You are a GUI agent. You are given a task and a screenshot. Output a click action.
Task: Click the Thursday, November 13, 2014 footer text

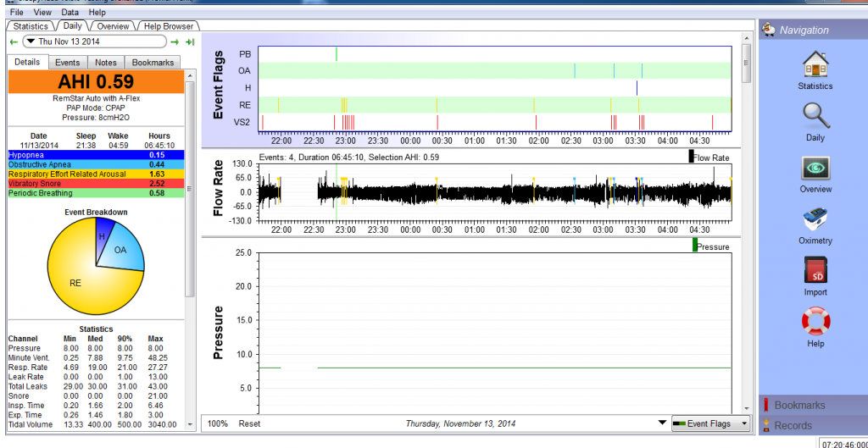(x=460, y=423)
